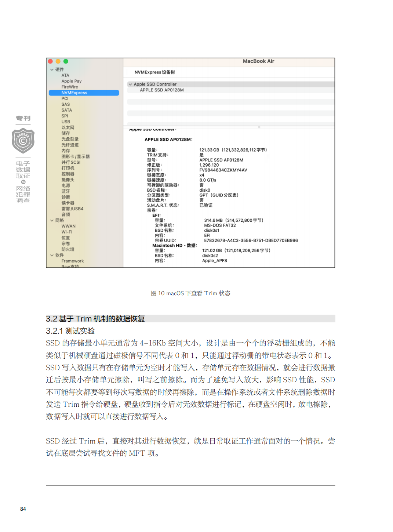Screen dimensions: 393x532
Task: Open the 光盘刻录 entry
Action: [x=70, y=139]
